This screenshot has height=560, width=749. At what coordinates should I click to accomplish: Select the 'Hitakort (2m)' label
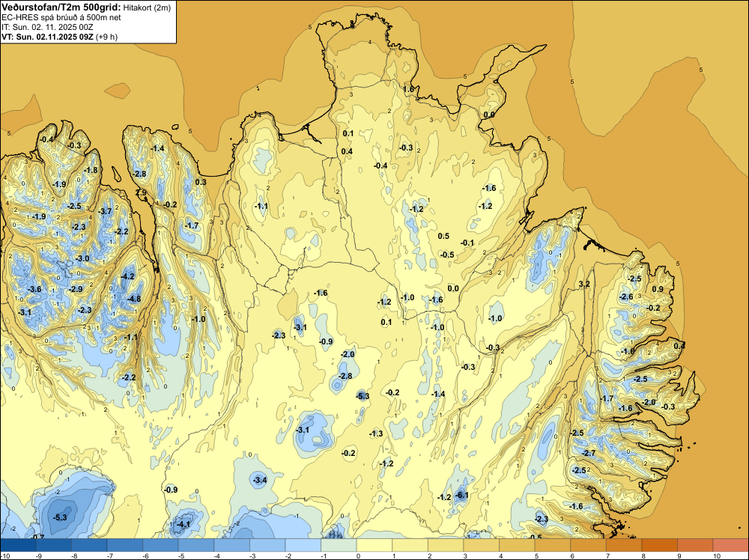click(x=147, y=7)
